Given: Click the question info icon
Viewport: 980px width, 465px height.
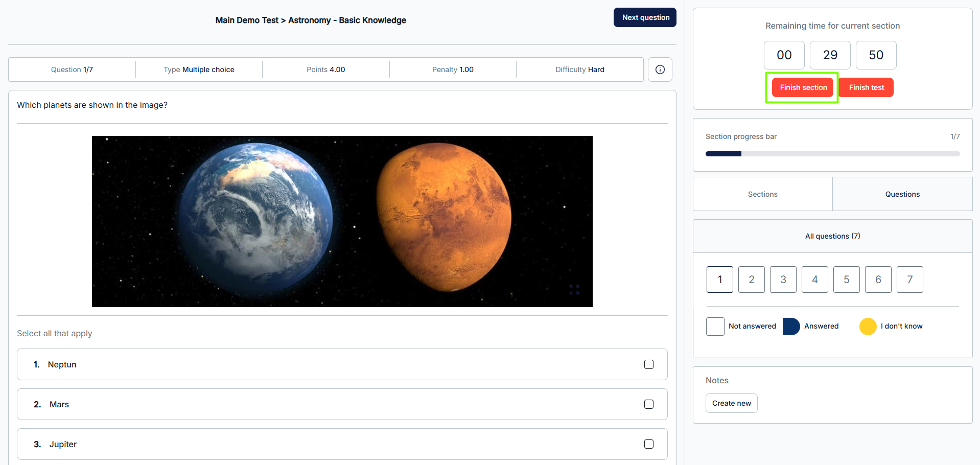Looking at the screenshot, I should [660, 69].
